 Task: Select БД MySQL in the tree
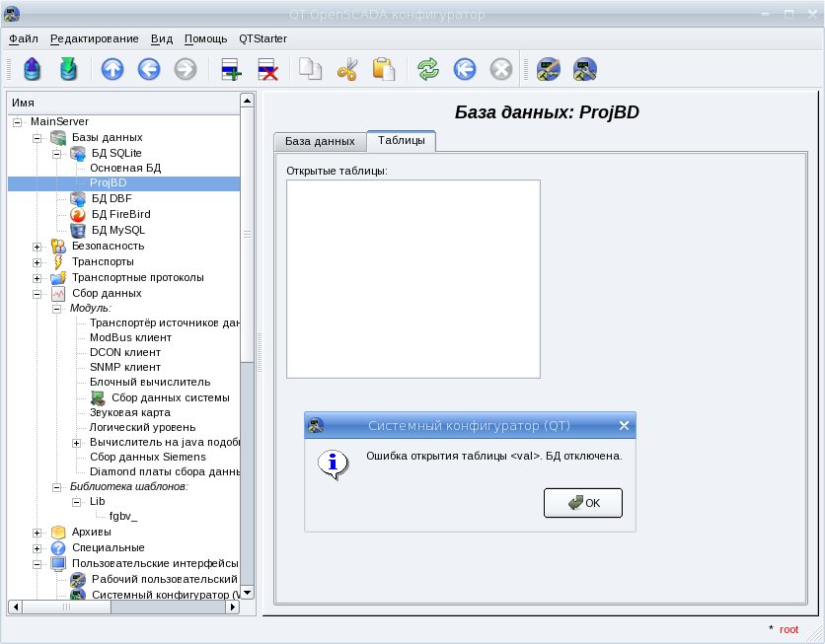pos(118,230)
